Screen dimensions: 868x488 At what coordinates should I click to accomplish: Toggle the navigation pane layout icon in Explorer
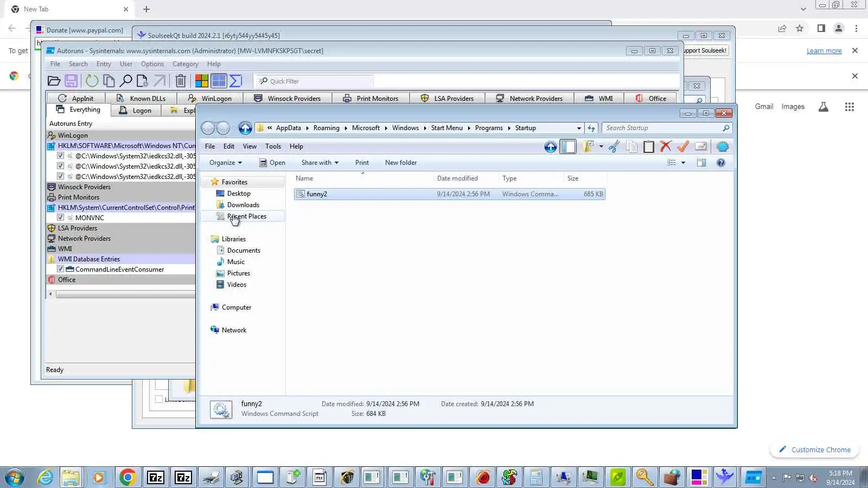tap(568, 147)
